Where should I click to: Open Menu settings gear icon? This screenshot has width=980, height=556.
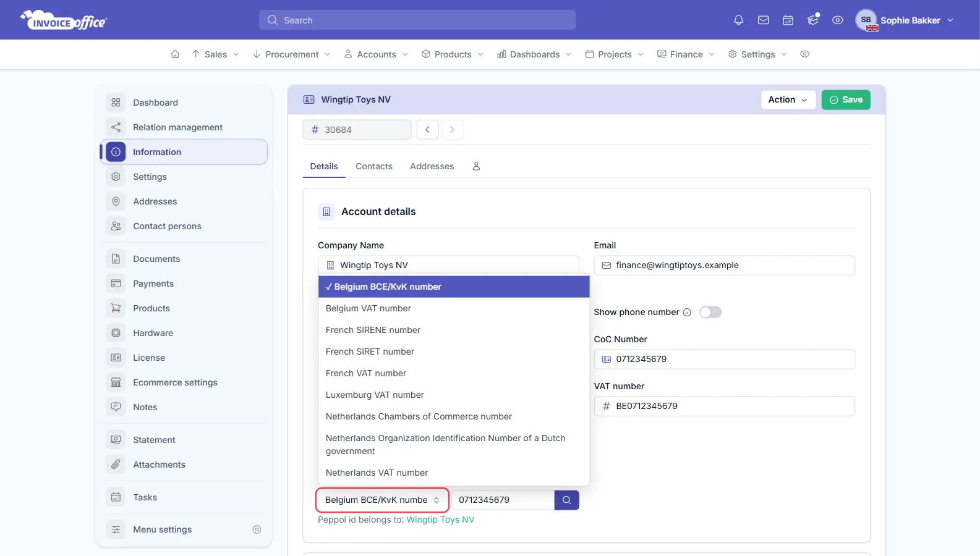(257, 529)
